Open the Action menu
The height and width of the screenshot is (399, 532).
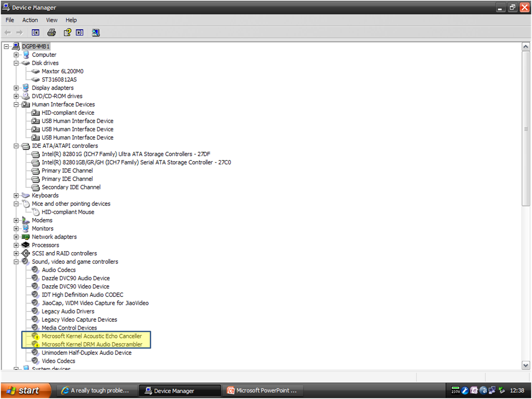tap(30, 20)
